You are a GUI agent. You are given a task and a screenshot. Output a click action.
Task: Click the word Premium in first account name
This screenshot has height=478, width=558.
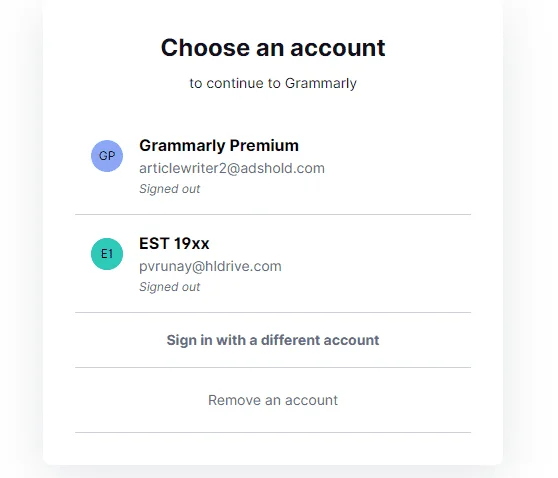click(264, 146)
